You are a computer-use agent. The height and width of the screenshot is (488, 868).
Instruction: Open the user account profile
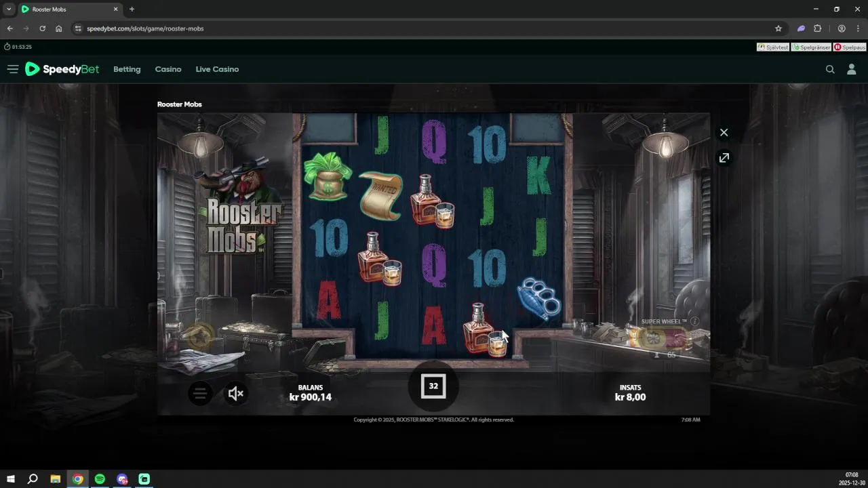[x=852, y=69]
